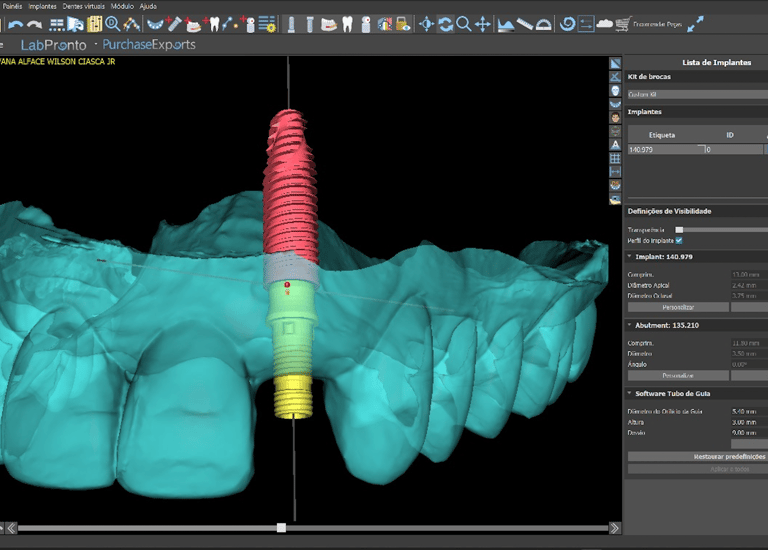Click the grid icon in side strip
768x550 pixels.
[x=615, y=158]
